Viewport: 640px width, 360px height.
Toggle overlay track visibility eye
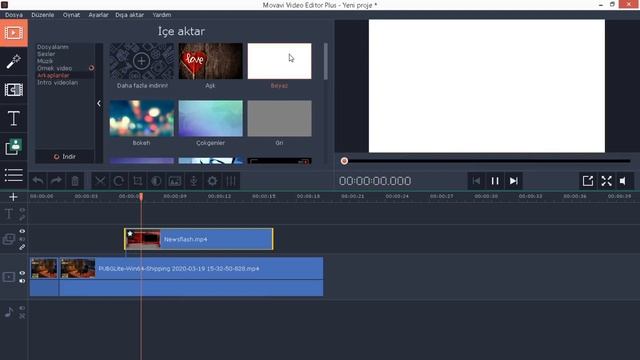tap(22, 231)
